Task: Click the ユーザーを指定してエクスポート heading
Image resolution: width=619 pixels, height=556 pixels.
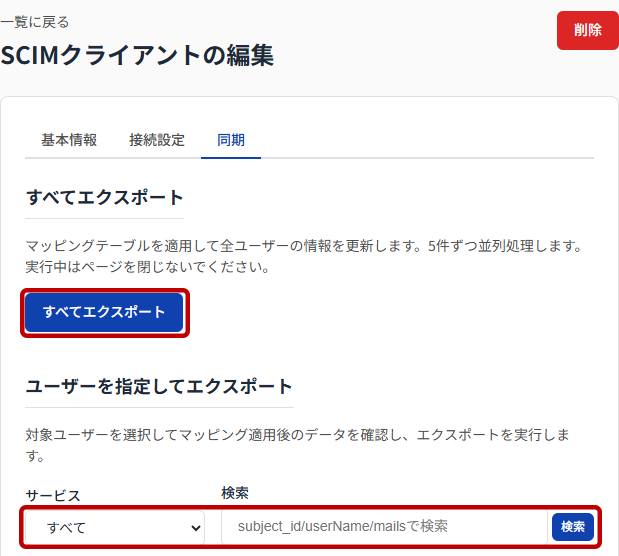Action: pos(159,387)
